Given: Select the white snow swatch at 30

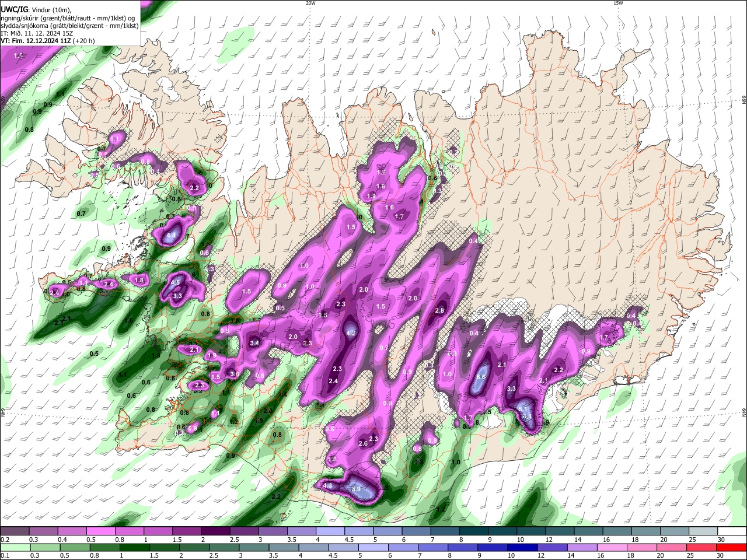Looking at the screenshot, I should click(732, 531).
